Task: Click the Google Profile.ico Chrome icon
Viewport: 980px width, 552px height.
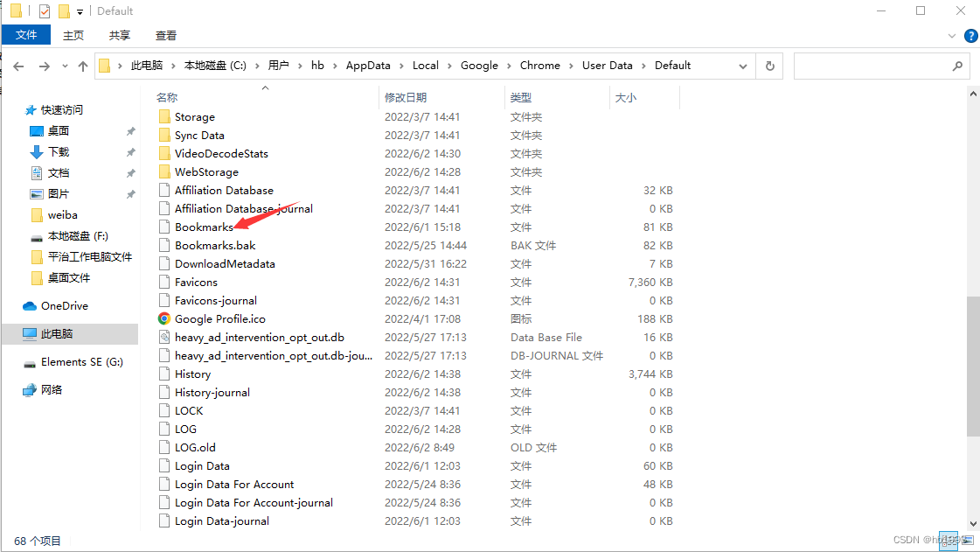Action: [x=164, y=318]
